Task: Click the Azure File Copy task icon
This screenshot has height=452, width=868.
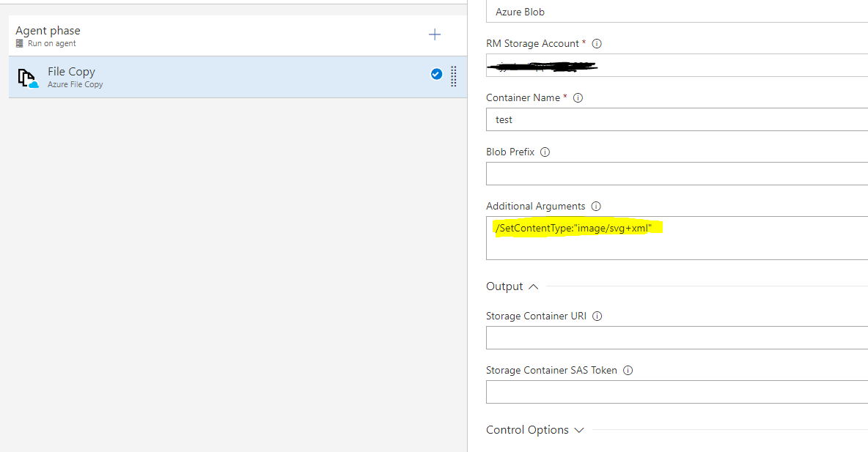Action: [x=28, y=78]
